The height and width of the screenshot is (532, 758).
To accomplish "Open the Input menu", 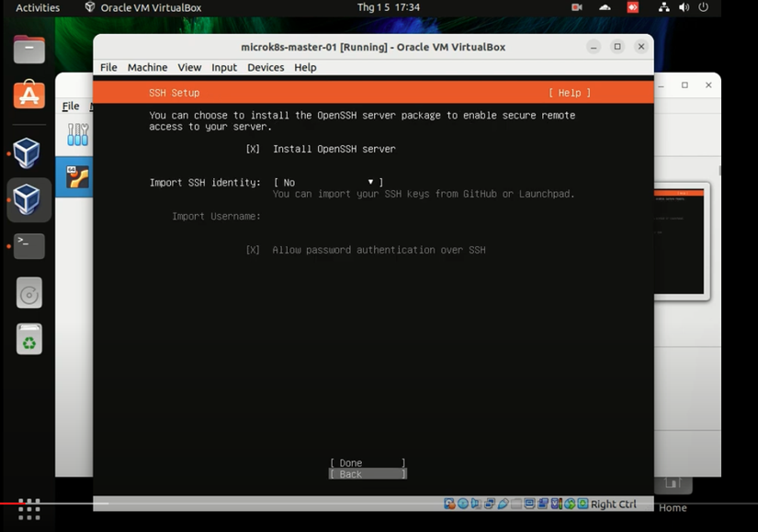I will point(223,67).
